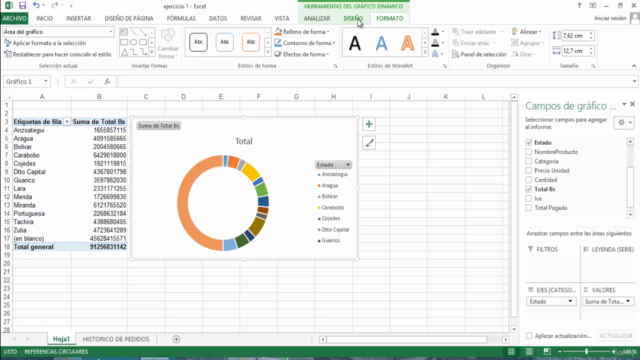This screenshot has height=360, width=640.
Task: Click the ACTUALIZAR button
Action: [x=616, y=336]
